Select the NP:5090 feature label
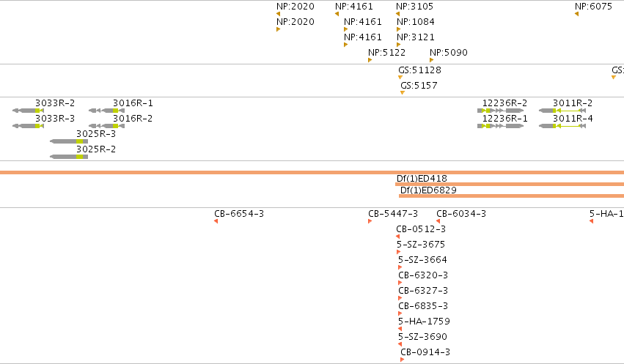624x364 pixels. click(449, 53)
